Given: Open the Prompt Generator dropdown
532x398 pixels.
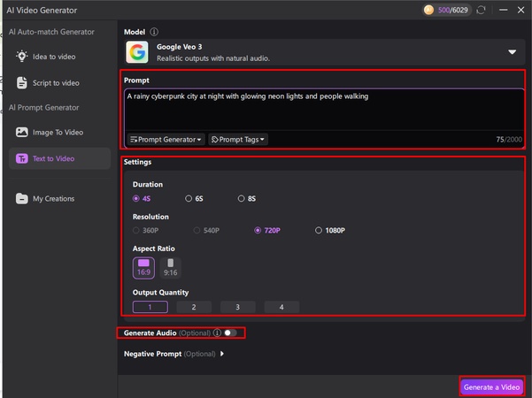Looking at the screenshot, I should [166, 140].
